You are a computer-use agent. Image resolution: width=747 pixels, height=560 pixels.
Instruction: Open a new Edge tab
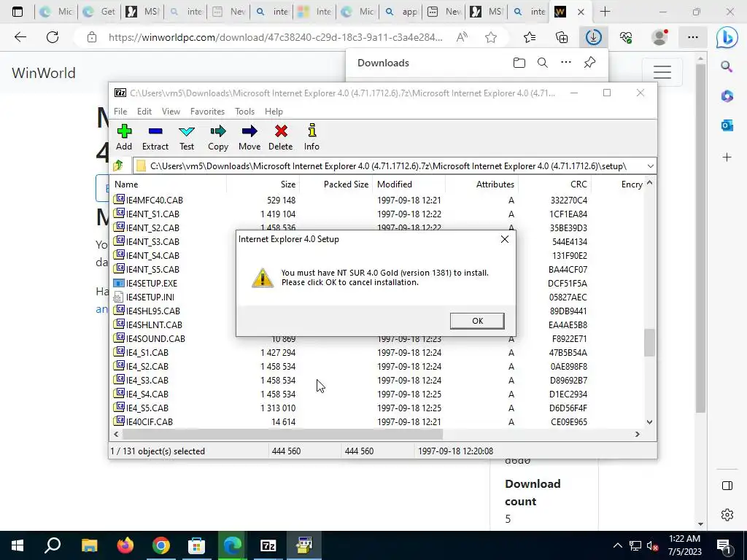(x=605, y=12)
